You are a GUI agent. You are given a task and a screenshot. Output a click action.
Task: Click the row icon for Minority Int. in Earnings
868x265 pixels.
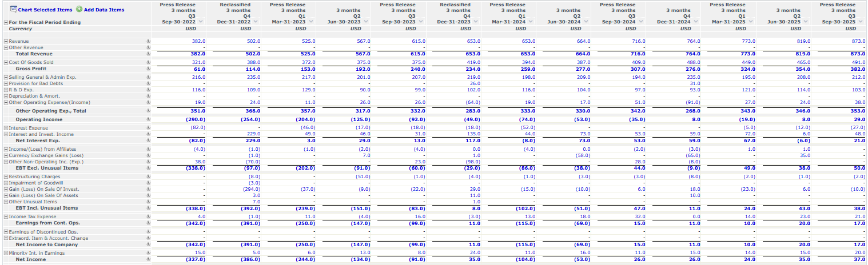click(x=148, y=253)
